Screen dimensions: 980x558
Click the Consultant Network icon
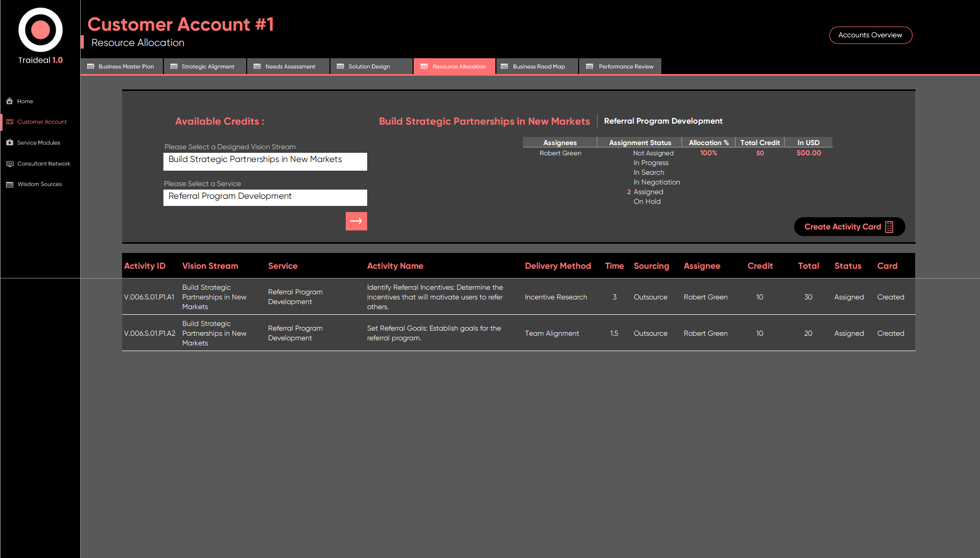tap(10, 164)
